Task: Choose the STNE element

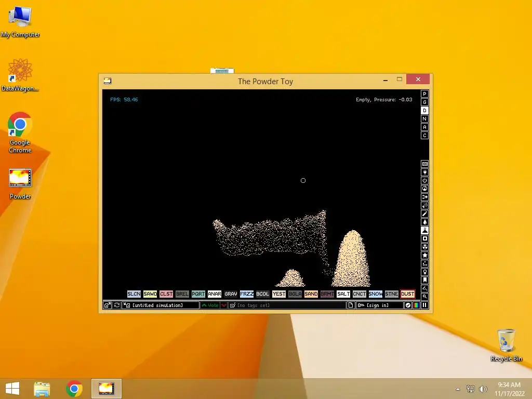Action: (392, 294)
